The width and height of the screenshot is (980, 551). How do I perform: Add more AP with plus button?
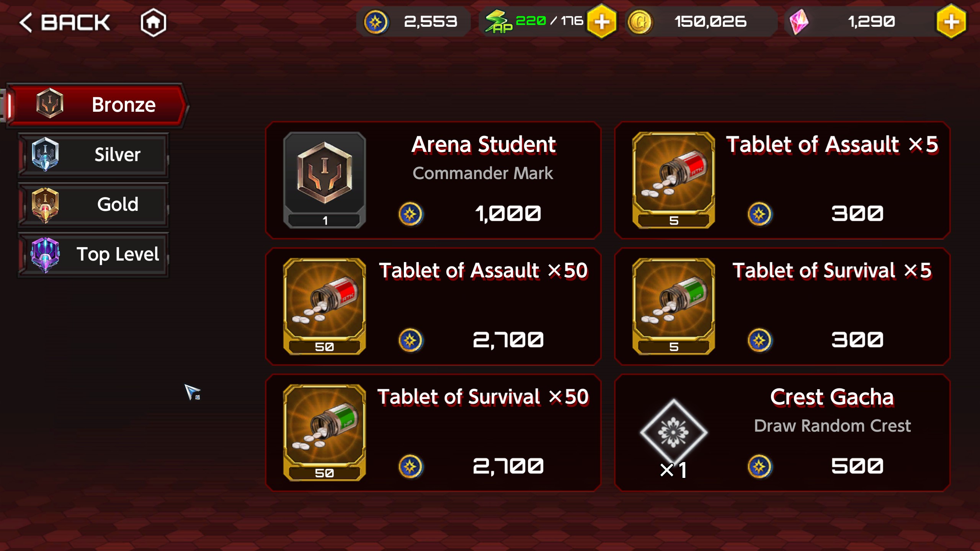click(602, 21)
